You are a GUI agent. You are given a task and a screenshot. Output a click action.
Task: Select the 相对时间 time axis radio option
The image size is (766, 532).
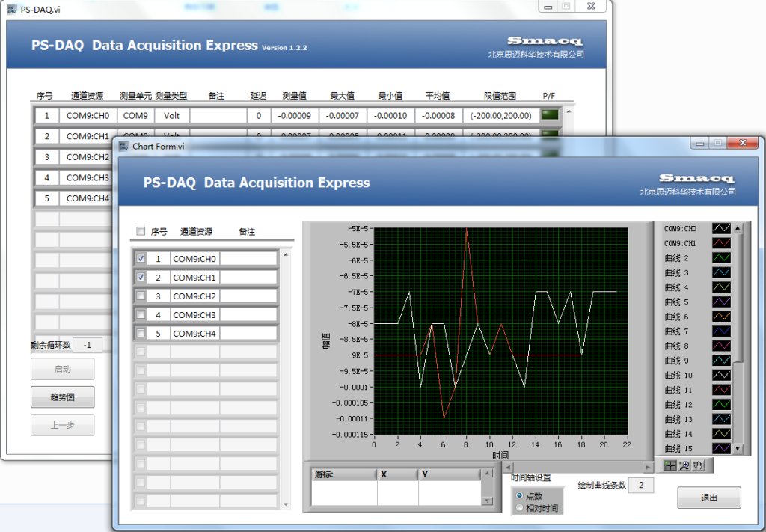pyautogui.click(x=519, y=508)
